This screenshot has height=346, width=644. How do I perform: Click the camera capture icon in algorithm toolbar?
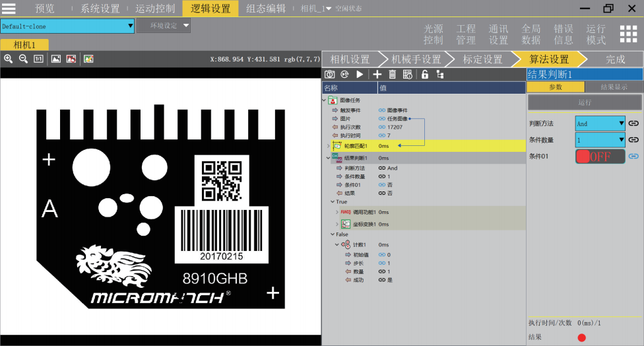(x=329, y=75)
